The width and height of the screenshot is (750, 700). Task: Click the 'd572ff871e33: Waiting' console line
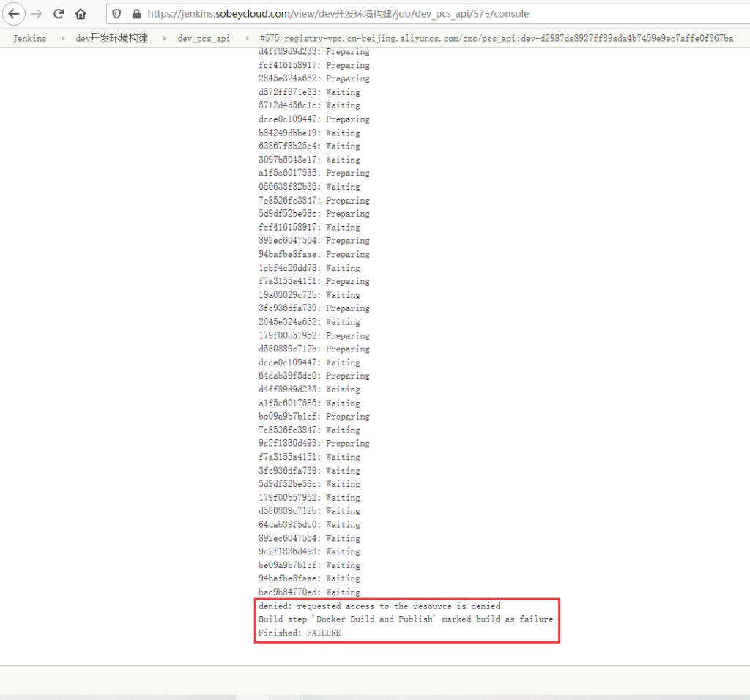(x=308, y=92)
